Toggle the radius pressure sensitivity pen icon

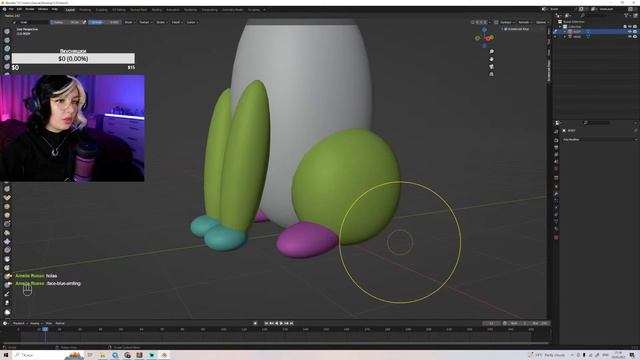(84, 22)
